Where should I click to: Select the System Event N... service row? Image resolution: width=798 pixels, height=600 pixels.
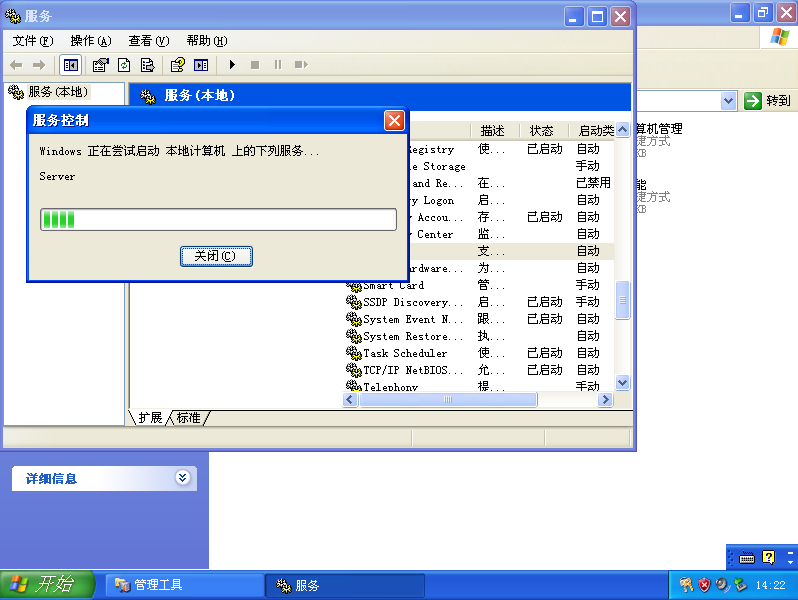[x=478, y=319]
